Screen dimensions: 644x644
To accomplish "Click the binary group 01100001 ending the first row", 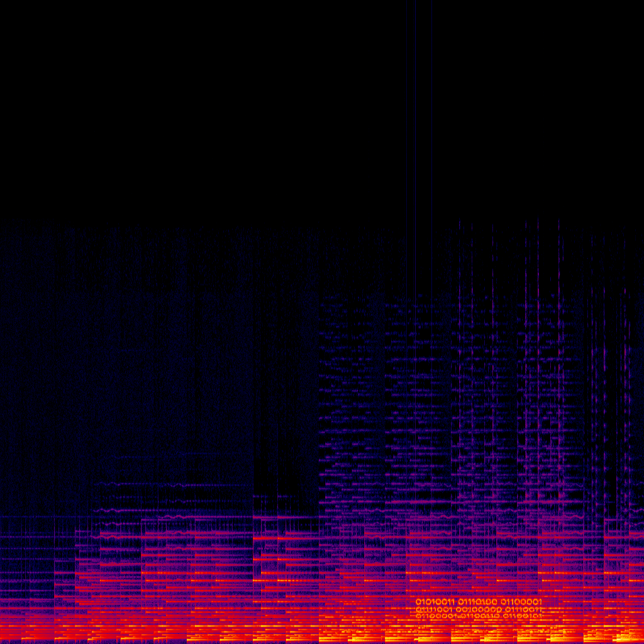I will click(521, 602).
